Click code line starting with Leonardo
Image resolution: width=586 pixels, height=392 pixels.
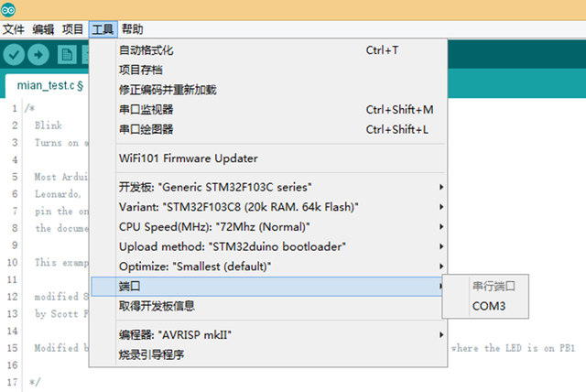coord(58,194)
